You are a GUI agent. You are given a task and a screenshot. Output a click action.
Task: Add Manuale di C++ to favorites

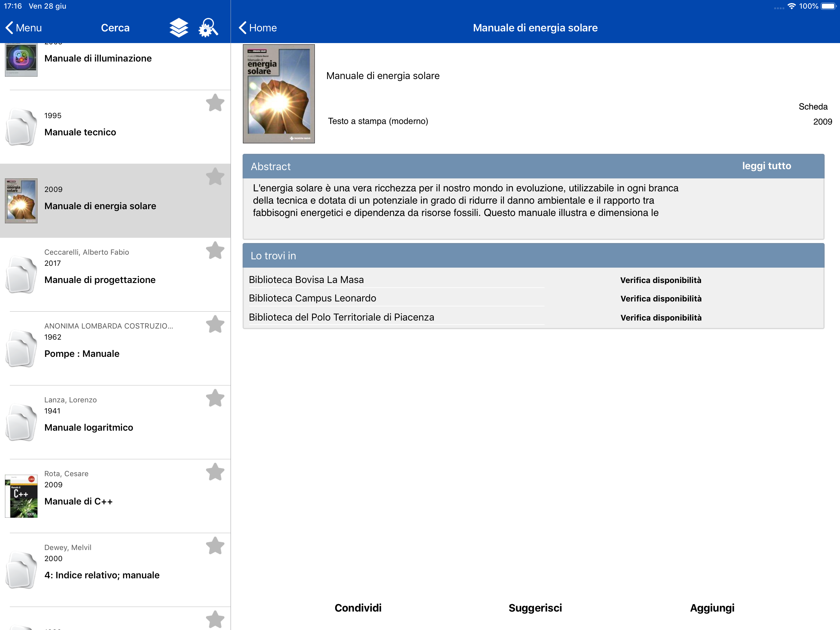click(x=215, y=472)
